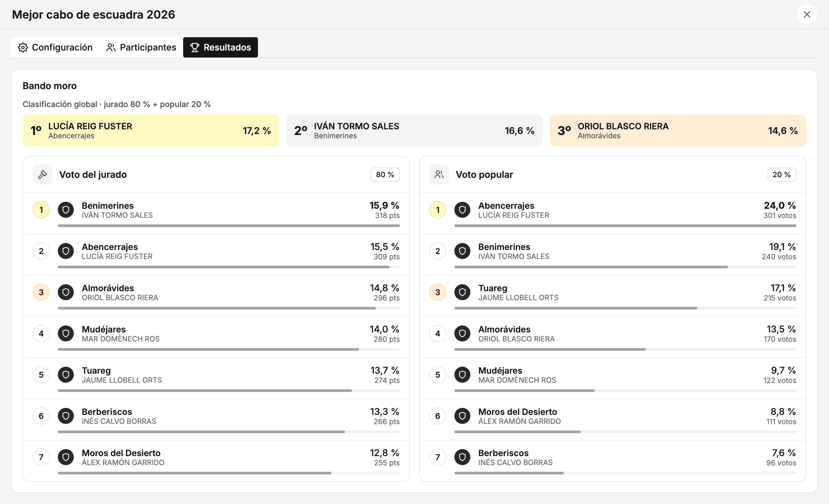The image size is (829, 504).
Task: Click shield icon of Benimerines in jury list
Action: pos(66,210)
